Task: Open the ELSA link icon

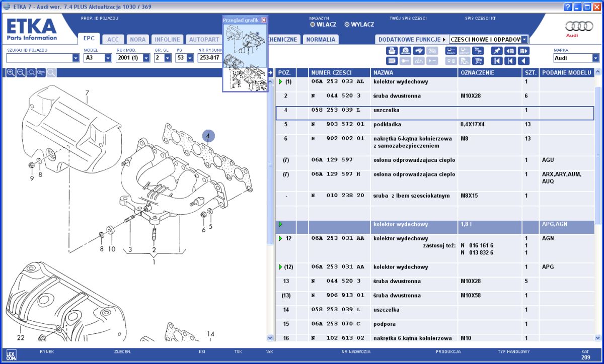Action: point(451,50)
